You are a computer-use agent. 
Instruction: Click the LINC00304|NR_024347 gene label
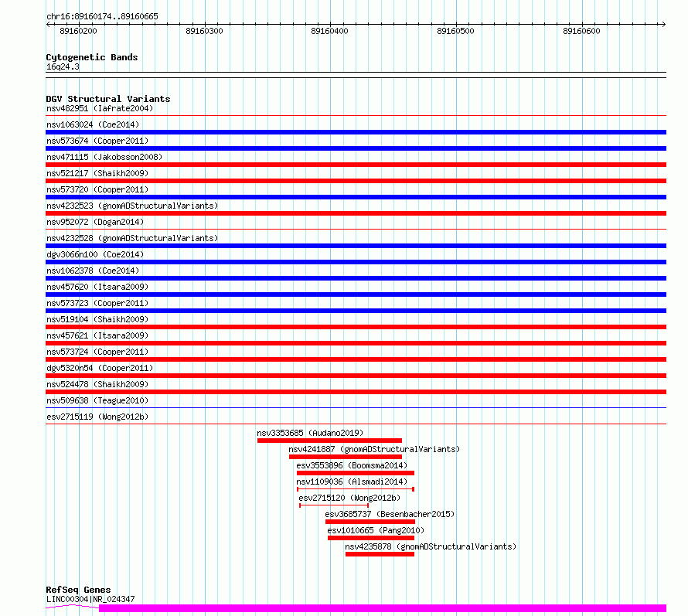[x=90, y=599]
